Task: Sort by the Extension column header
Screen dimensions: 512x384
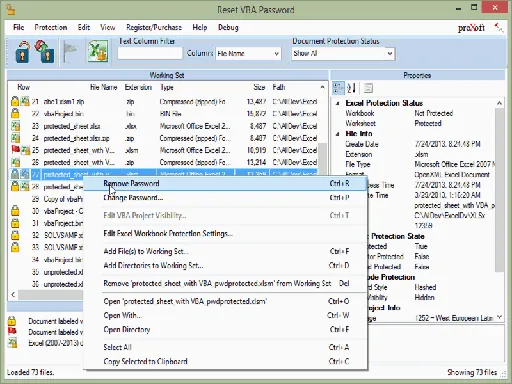Action: tap(138, 87)
